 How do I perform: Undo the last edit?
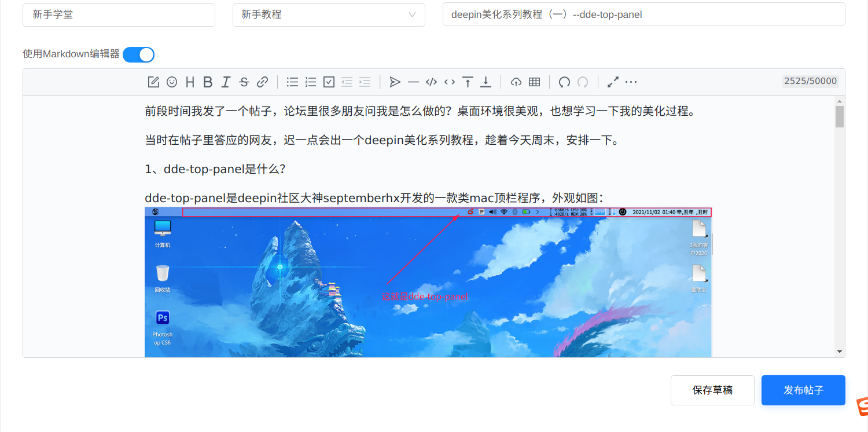click(x=564, y=82)
